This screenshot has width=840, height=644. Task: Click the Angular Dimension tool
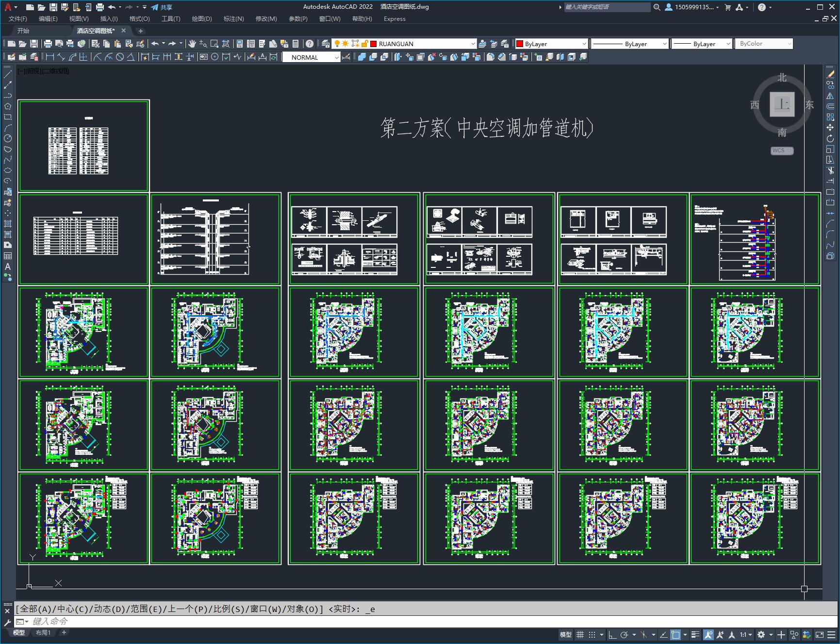point(131,57)
